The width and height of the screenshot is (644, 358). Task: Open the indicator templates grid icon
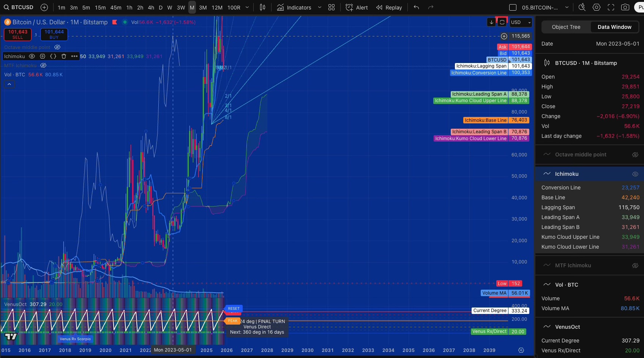point(331,7)
